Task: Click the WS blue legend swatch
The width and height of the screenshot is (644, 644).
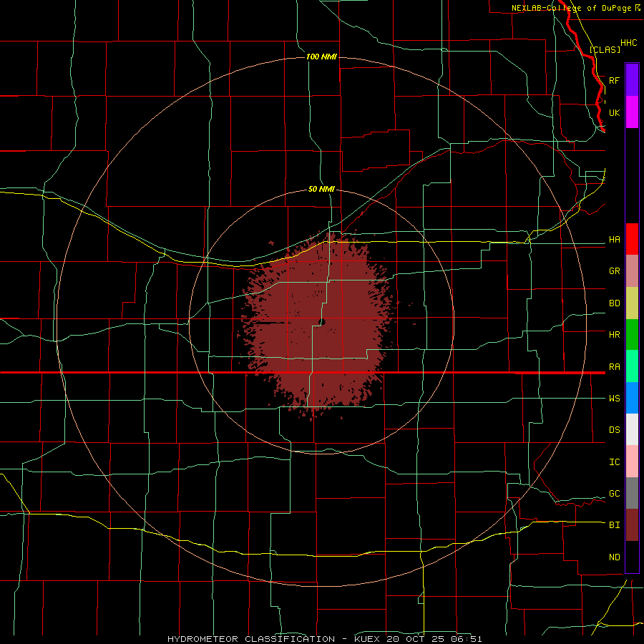Action: coord(632,398)
